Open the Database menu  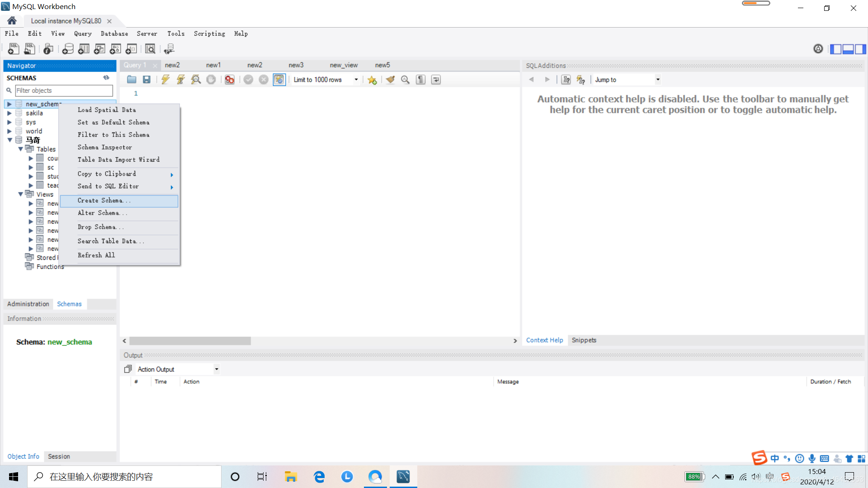click(114, 34)
